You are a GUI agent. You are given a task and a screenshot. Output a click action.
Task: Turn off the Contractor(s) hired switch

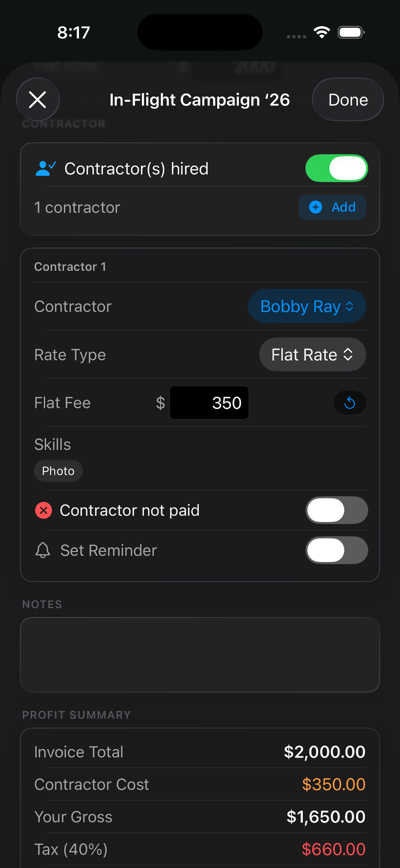(336, 168)
